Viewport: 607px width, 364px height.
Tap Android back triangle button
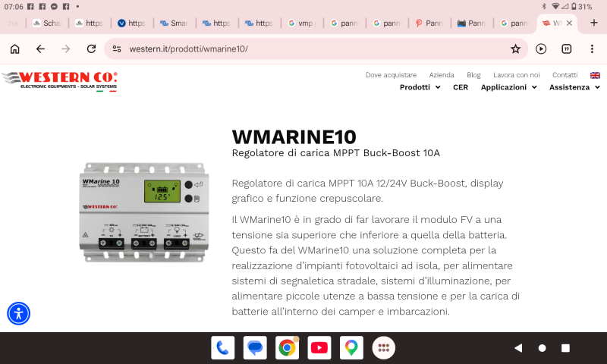[x=518, y=348]
